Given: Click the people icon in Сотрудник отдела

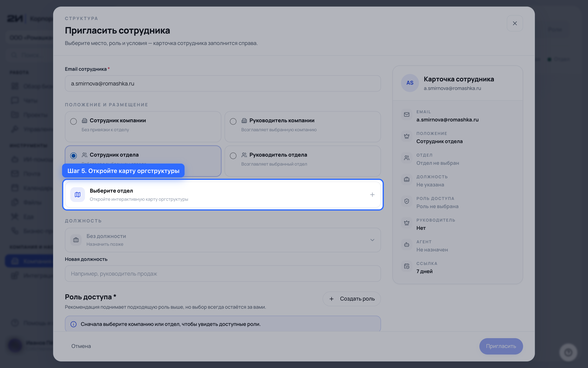Looking at the screenshot, I should (84, 155).
